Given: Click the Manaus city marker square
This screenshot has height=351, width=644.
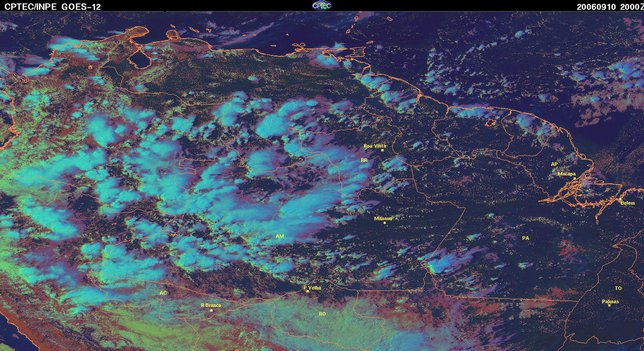Looking at the screenshot, I should click(x=385, y=223).
